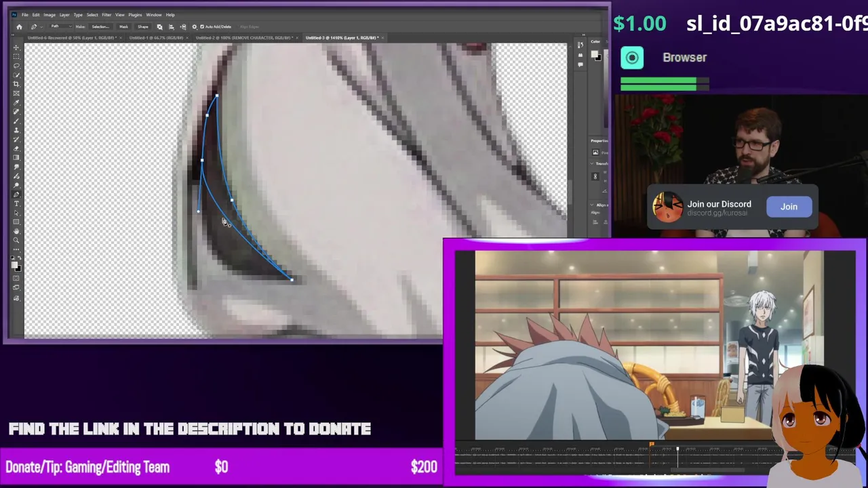
Task: Open path operations icon in options bar
Action: pyautogui.click(x=159, y=26)
